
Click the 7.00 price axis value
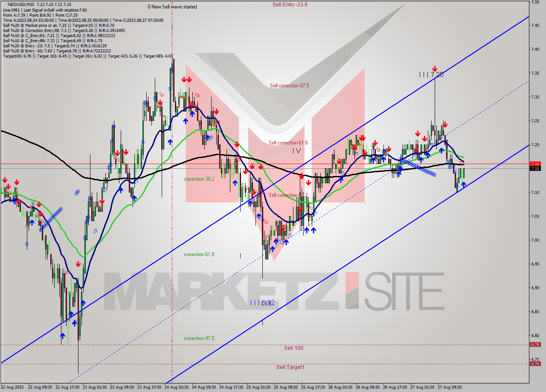535,240
